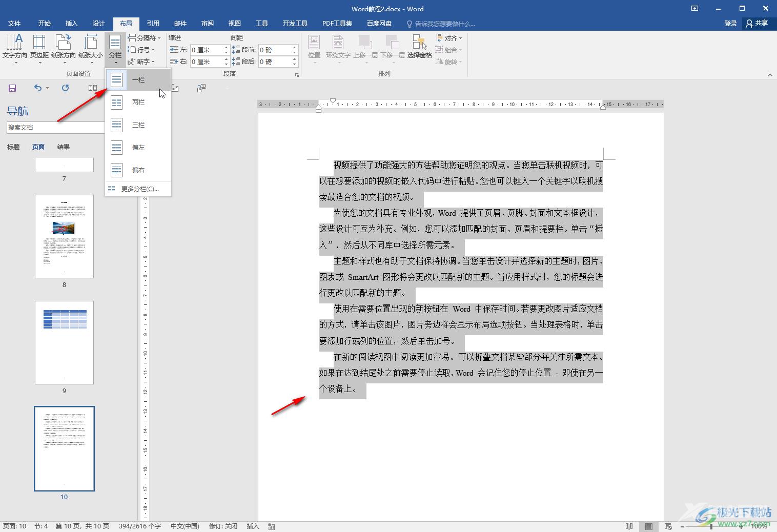Select the 一栏 one-column option

click(138, 80)
